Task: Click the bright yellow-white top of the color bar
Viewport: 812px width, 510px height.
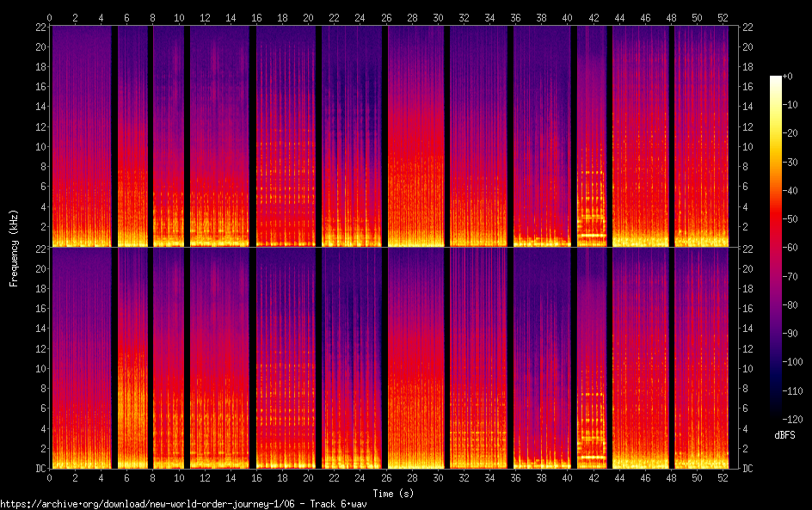Action: tap(776, 80)
